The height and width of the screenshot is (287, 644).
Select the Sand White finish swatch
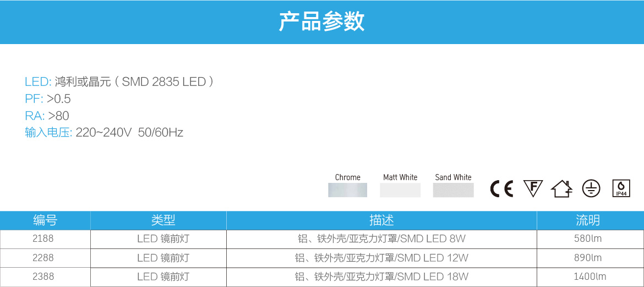coord(453,190)
